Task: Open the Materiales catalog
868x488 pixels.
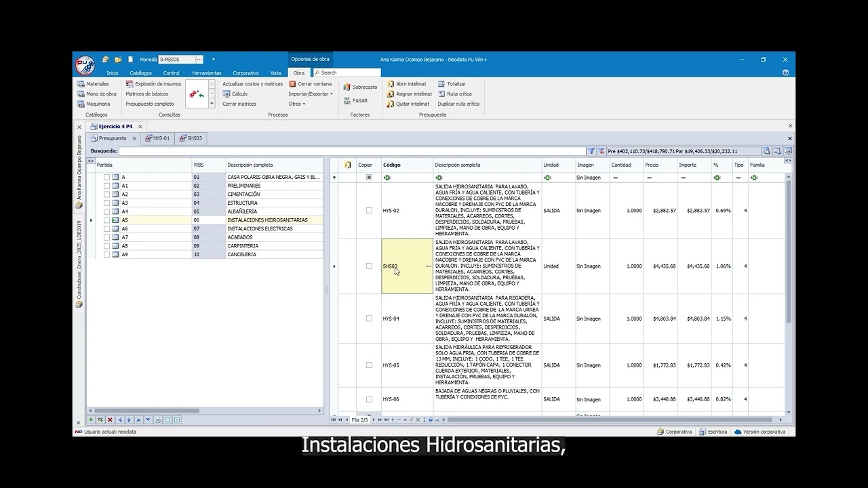Action: [93, 84]
